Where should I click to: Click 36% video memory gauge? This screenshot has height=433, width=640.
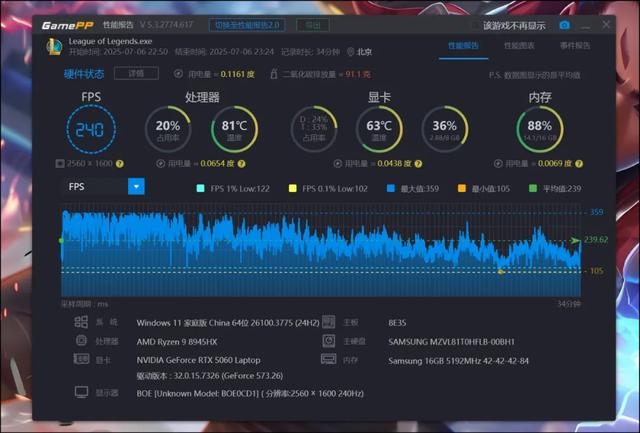(x=444, y=129)
